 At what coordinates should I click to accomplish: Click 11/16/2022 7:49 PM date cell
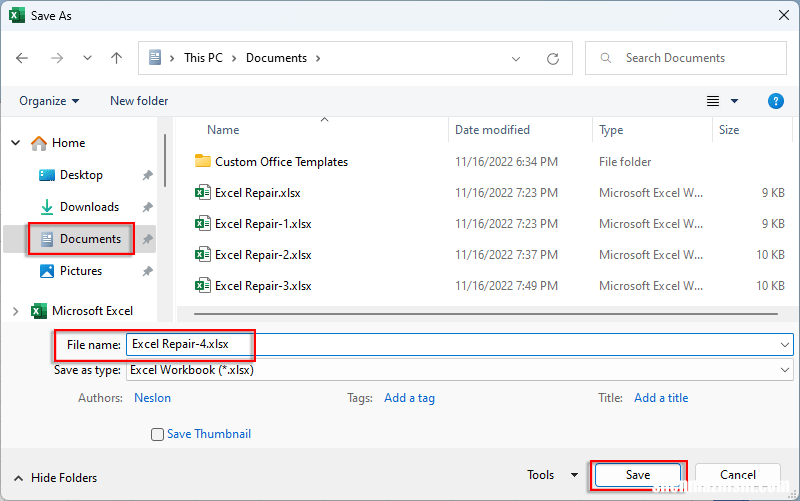point(506,286)
